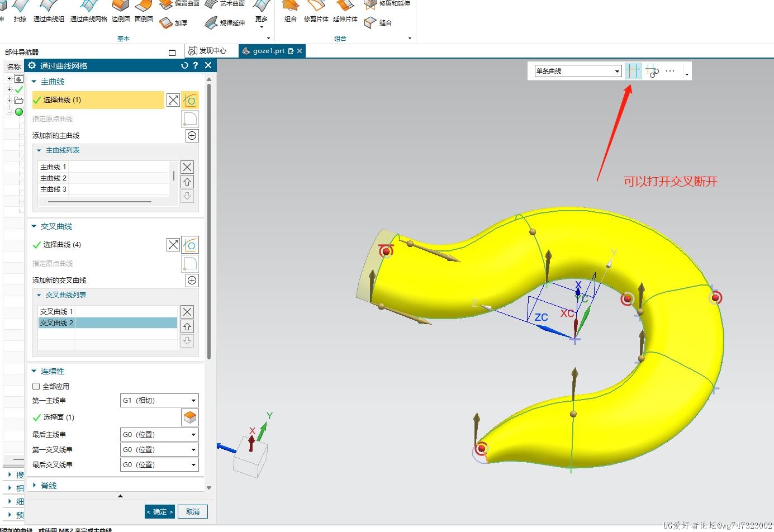The height and width of the screenshot is (532, 774).
Task: Maximize the 部件导航器 panel
Action: coord(172,53)
